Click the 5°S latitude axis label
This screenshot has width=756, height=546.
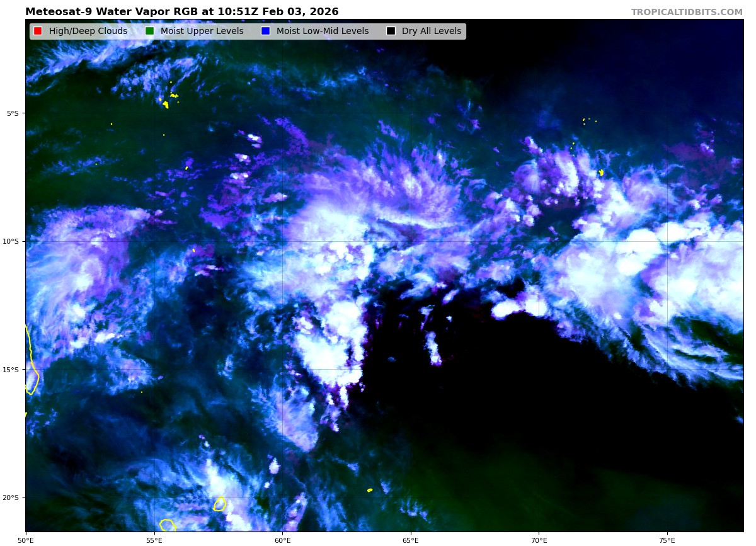[13, 113]
